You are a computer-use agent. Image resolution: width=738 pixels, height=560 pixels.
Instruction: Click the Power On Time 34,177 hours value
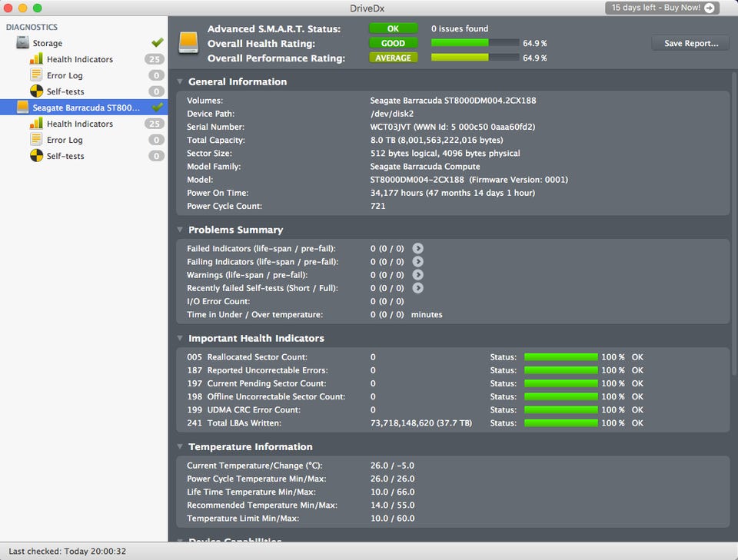click(452, 193)
